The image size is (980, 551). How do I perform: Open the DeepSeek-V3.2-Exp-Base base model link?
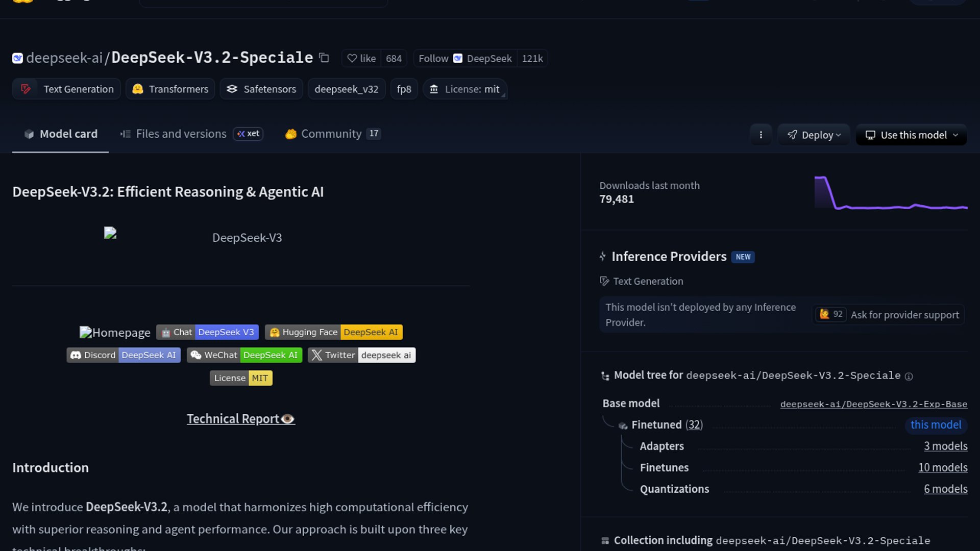(x=873, y=404)
